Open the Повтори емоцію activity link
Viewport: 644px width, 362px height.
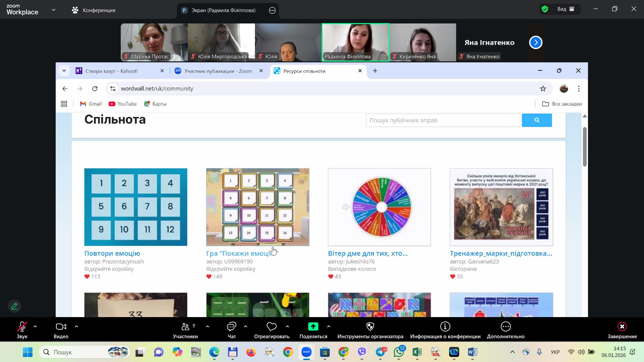[x=112, y=253]
